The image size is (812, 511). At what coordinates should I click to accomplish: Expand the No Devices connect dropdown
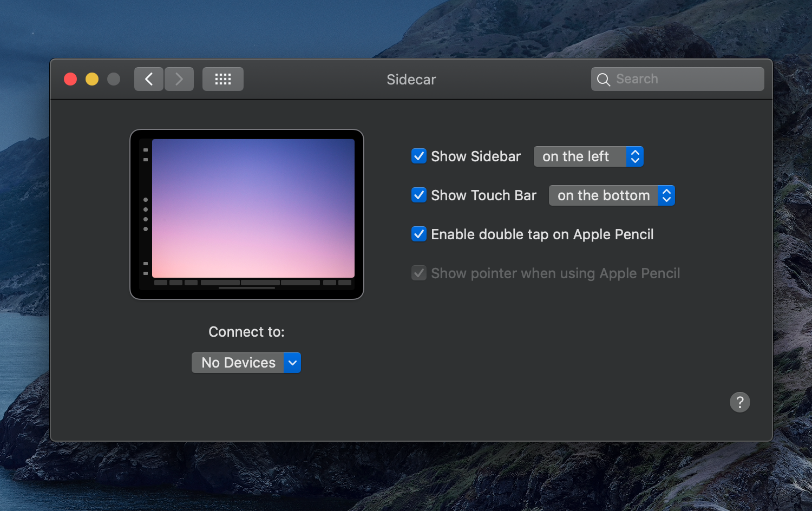coord(246,363)
